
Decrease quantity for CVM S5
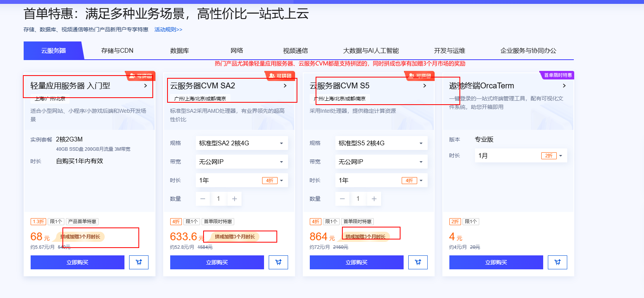click(x=342, y=199)
